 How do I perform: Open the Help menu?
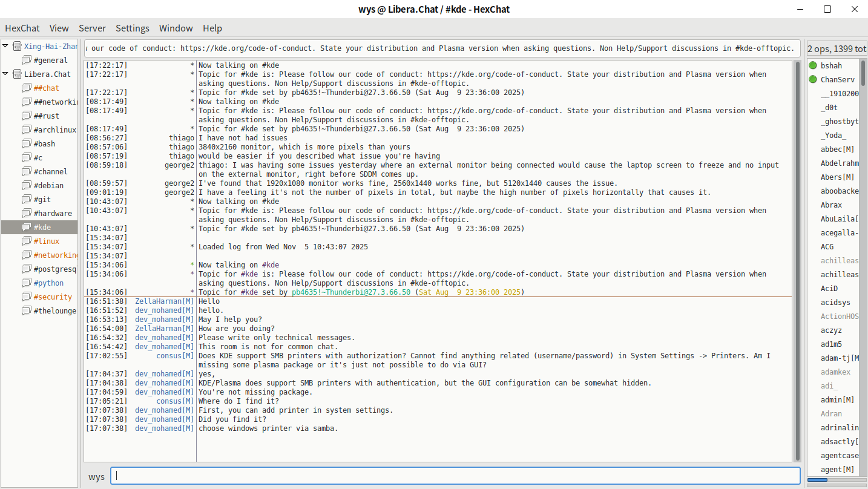coord(212,28)
